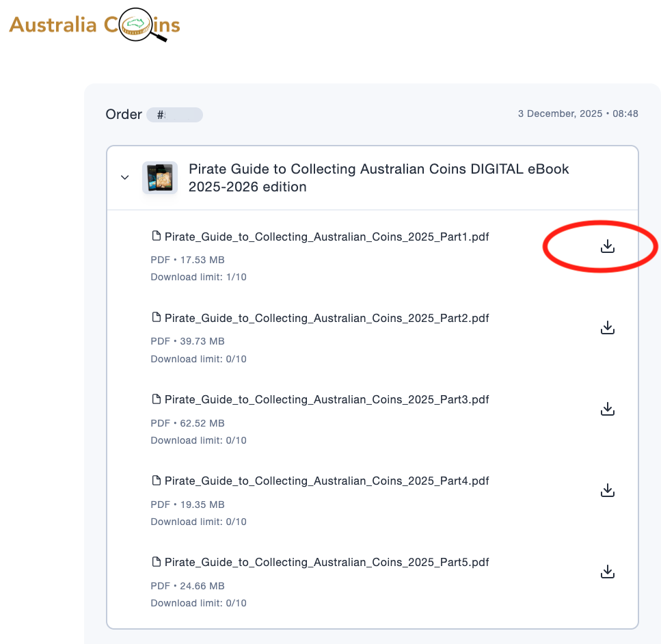Viewport: 661px width, 644px height.
Task: Select the eBook cover thumbnail image
Action: click(159, 177)
